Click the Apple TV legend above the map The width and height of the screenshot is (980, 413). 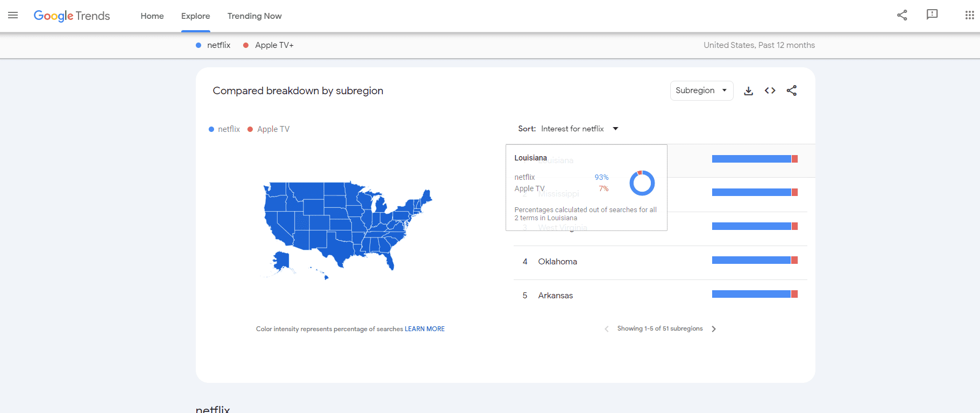pos(268,129)
